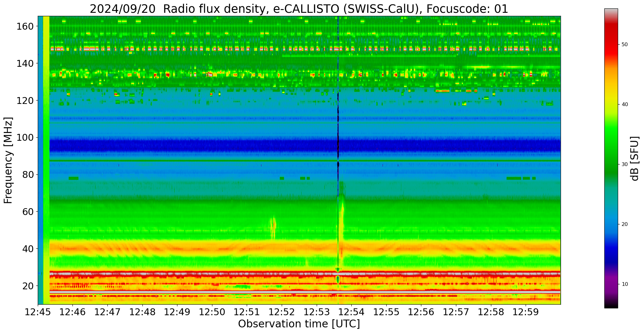Image resolution: width=644 pixels, height=333 pixels.
Task: Click the colorbar tick value 50
Action: [625, 44]
